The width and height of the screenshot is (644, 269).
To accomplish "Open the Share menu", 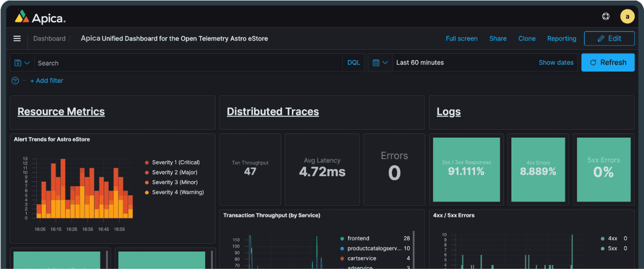I will point(498,39).
